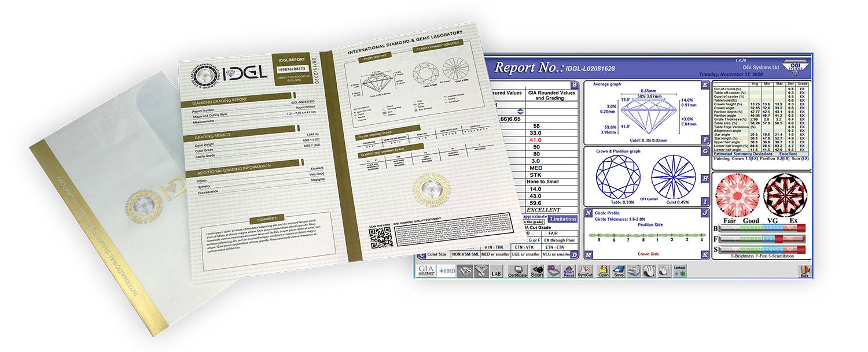
Task: Open the 3D model view
Action: [x=553, y=271]
